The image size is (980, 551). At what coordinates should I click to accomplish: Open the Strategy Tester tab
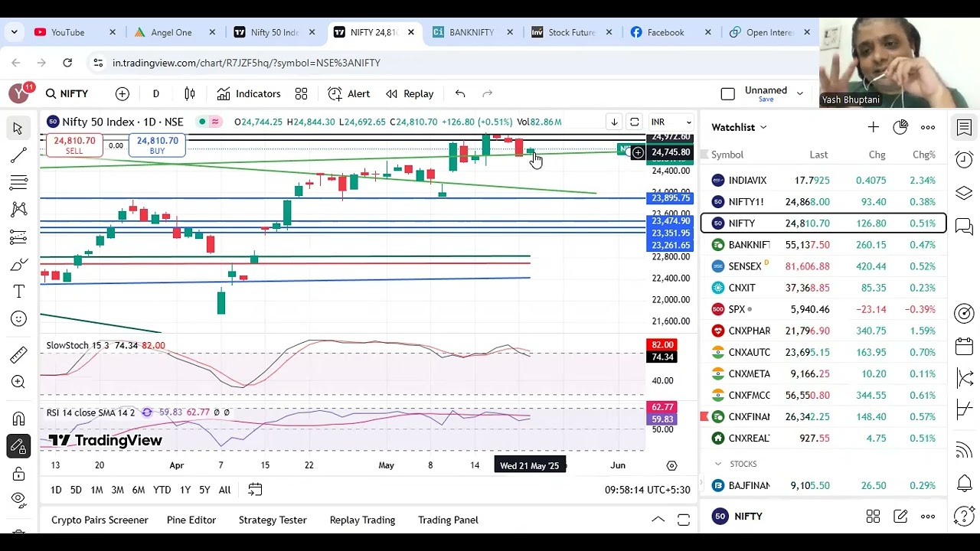pyautogui.click(x=273, y=520)
